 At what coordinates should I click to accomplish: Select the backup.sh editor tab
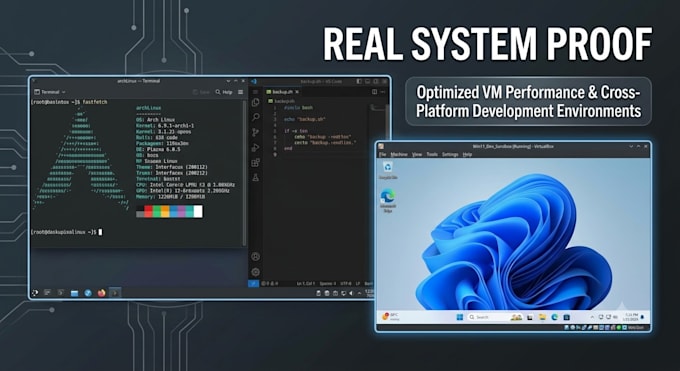coord(282,92)
